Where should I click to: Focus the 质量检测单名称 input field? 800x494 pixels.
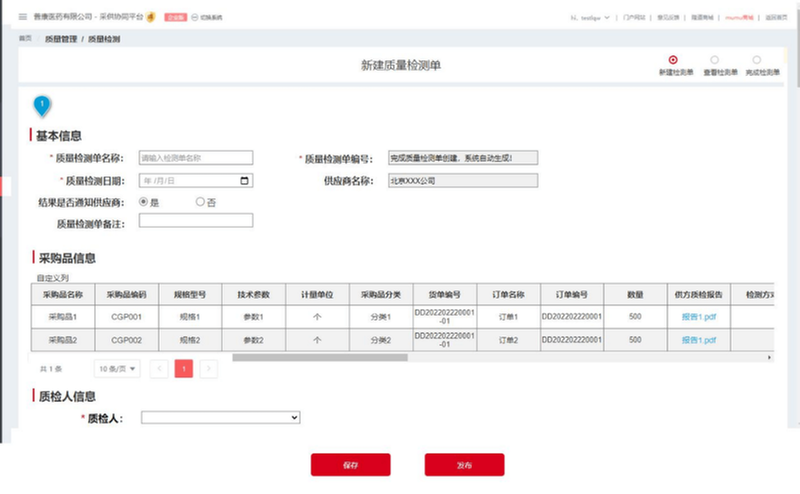pyautogui.click(x=196, y=158)
